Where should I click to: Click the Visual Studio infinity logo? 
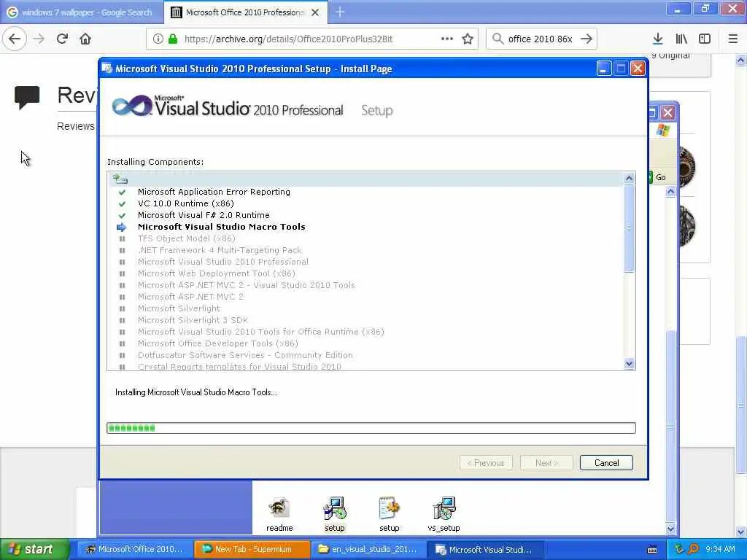[x=131, y=105]
